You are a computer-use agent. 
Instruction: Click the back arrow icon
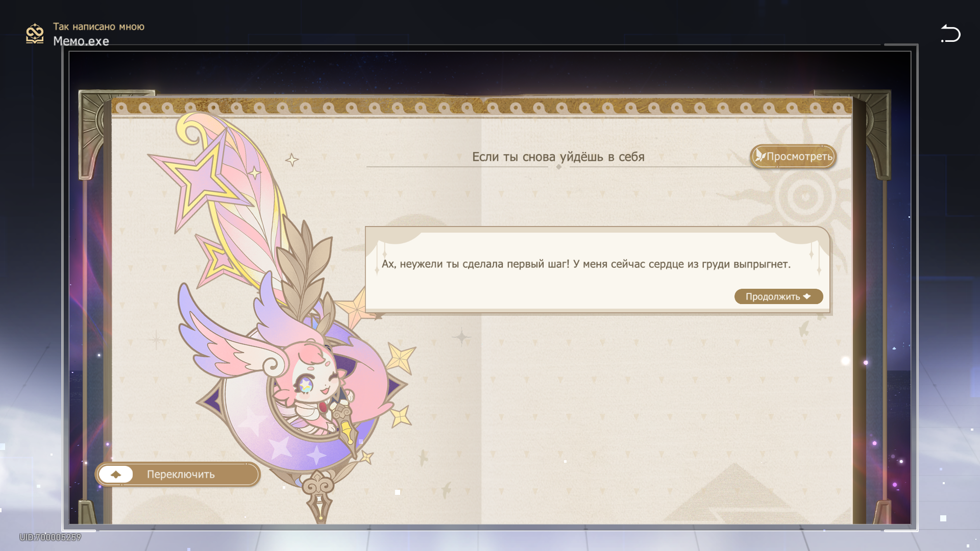point(950,34)
